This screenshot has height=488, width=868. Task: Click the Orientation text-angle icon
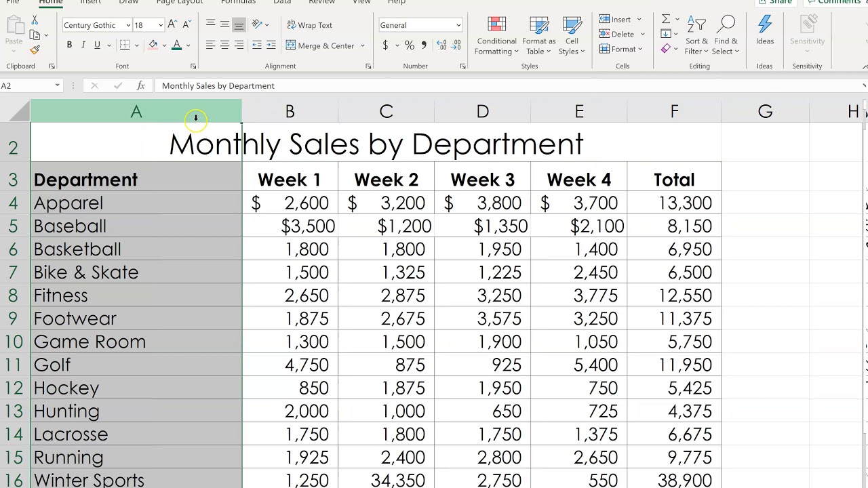click(257, 25)
